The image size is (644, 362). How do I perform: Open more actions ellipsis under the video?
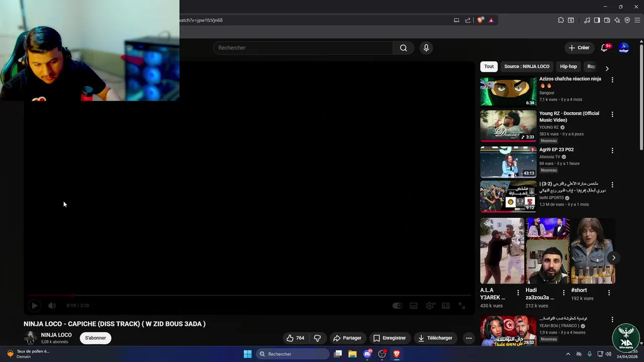(468, 338)
